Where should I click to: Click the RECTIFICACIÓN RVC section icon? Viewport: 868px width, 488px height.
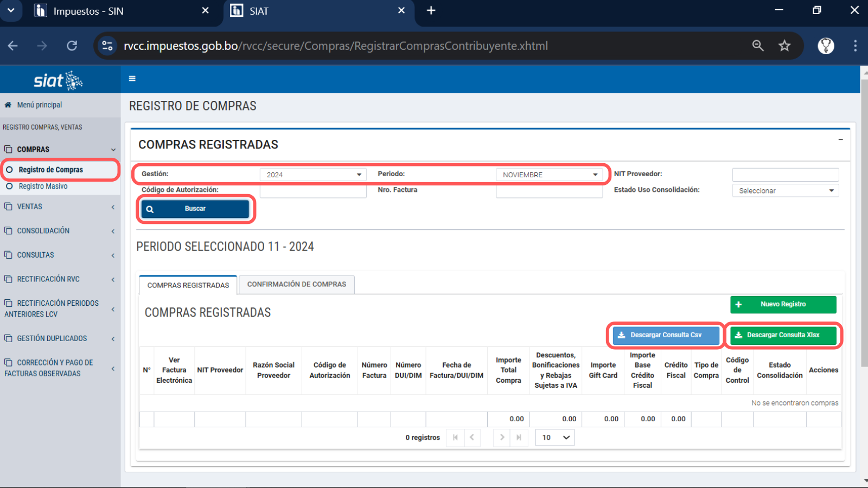point(8,279)
